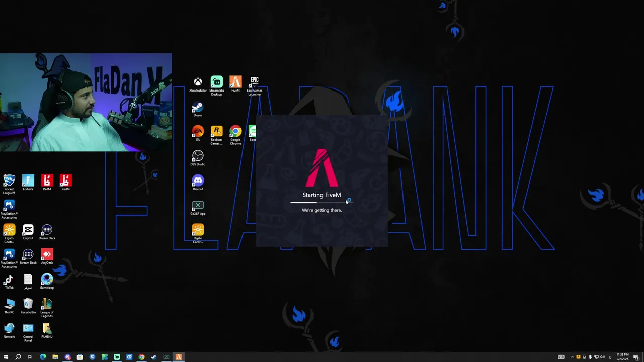Open the Windows Start menu
This screenshot has height=362, width=644.
(x=6, y=357)
